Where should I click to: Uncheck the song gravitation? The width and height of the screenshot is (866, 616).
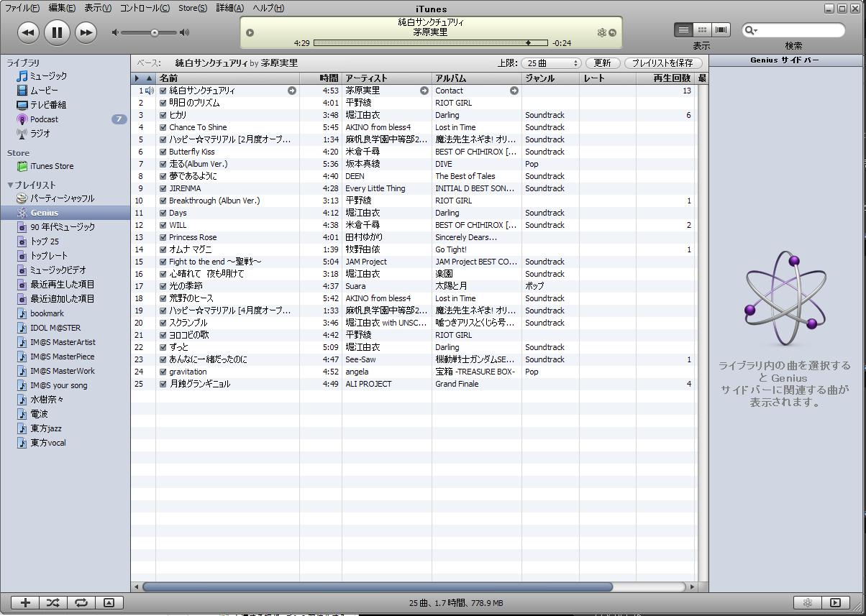coord(163,372)
